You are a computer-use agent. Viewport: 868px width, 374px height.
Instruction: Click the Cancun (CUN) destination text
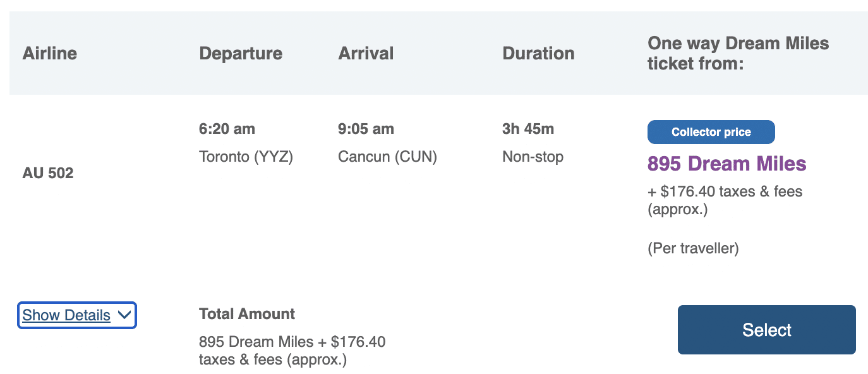[x=387, y=156]
